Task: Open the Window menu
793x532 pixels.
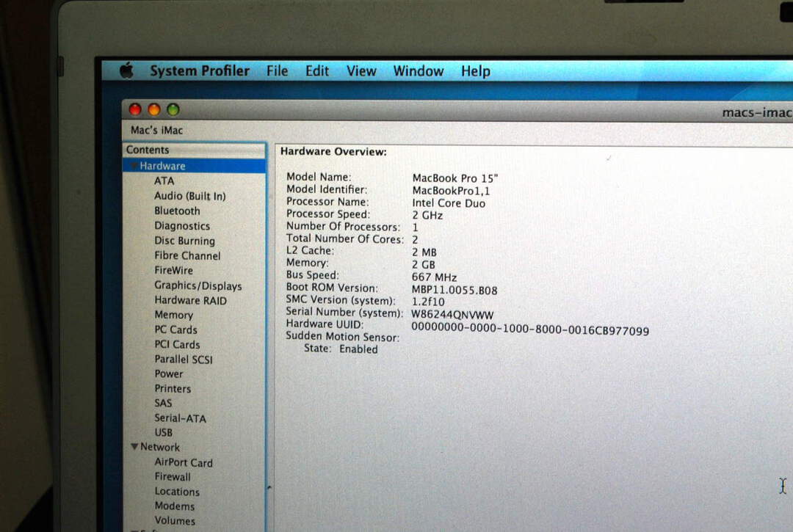Action: pos(418,71)
